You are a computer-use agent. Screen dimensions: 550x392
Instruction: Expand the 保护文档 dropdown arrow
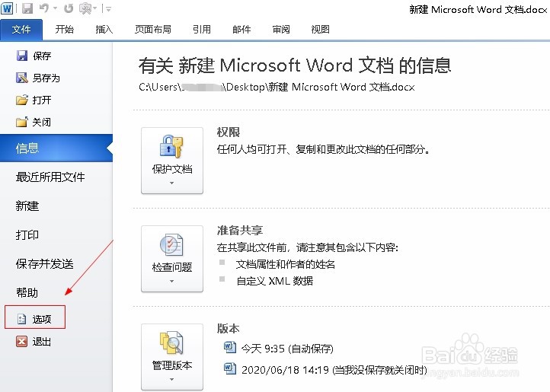pos(172,183)
